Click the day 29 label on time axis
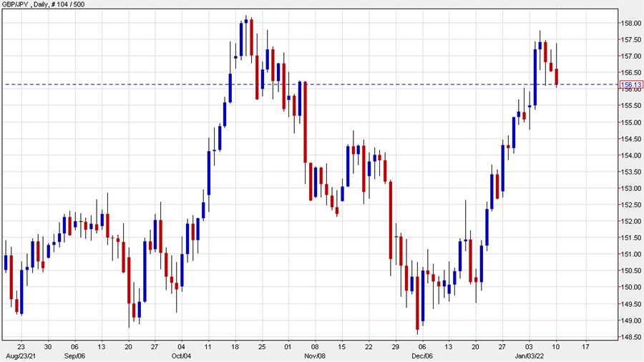The image size is (644, 362). pos(395,347)
